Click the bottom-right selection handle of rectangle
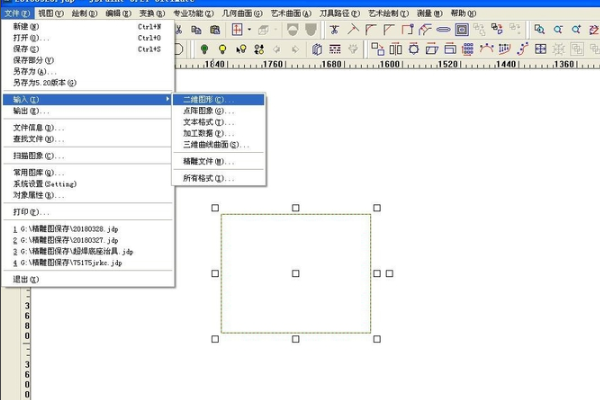Screen dimensions: 600x400 point(377,339)
